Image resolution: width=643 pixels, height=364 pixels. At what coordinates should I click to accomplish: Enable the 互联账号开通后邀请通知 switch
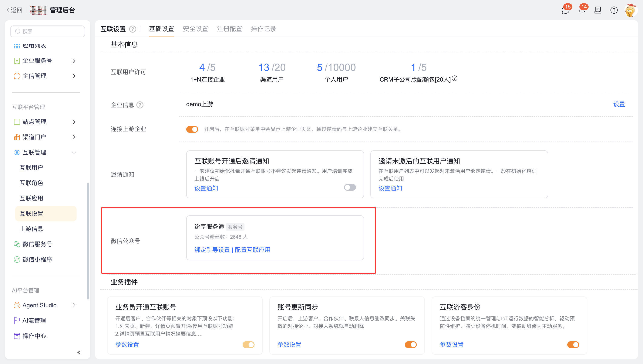[350, 187]
